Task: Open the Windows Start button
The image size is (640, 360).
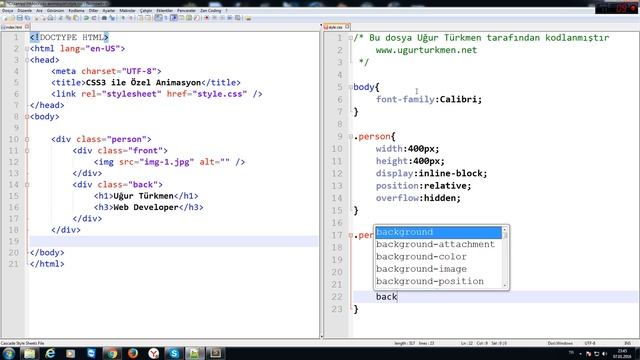Action: [x=9, y=353]
